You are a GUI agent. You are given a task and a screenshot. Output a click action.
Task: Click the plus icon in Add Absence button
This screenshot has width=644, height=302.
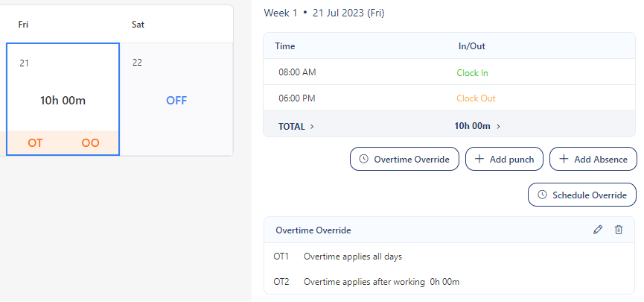(564, 159)
